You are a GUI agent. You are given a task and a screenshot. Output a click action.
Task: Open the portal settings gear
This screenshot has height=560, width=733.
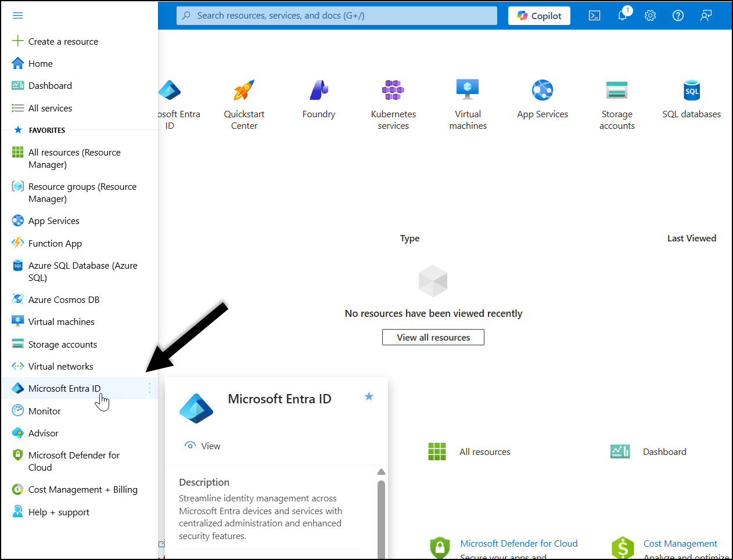pyautogui.click(x=650, y=16)
